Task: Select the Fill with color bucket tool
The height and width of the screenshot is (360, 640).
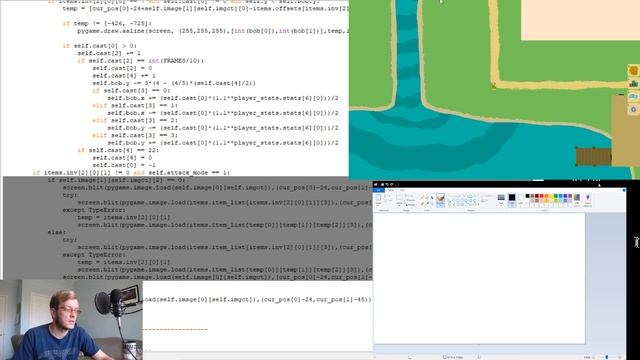Action: point(427,197)
